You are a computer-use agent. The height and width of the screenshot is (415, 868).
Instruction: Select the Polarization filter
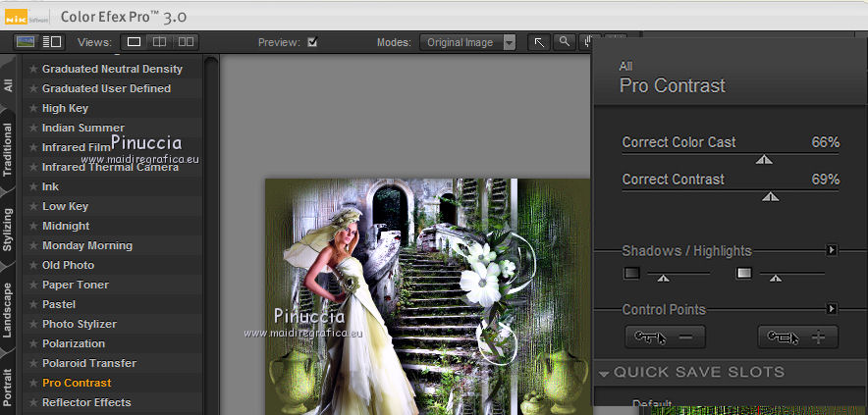pos(112,343)
